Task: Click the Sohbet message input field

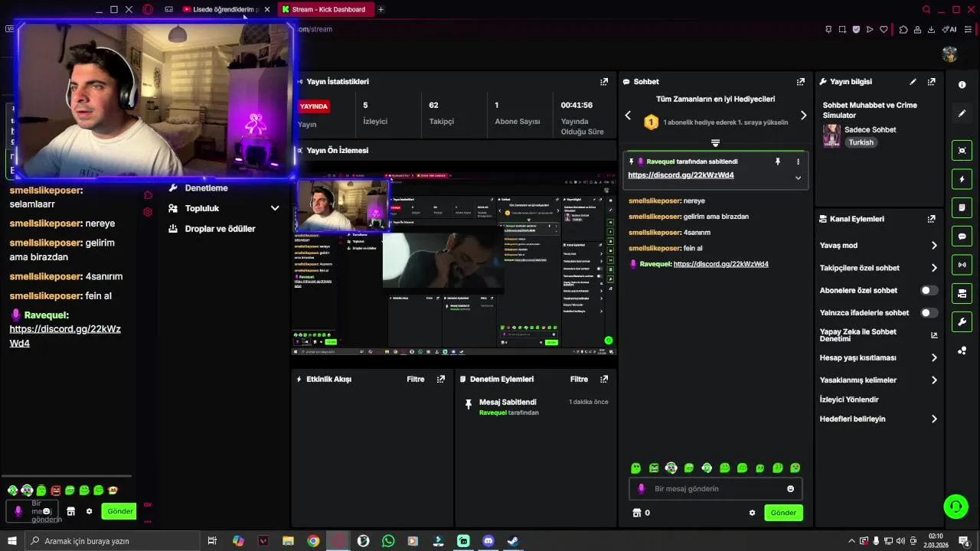Action: tap(715, 489)
